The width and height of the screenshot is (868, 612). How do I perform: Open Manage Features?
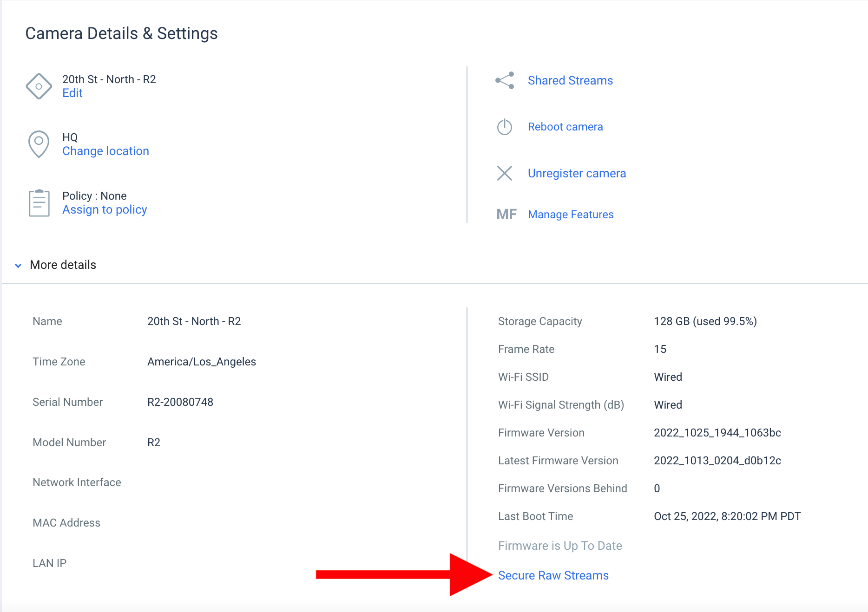click(571, 214)
